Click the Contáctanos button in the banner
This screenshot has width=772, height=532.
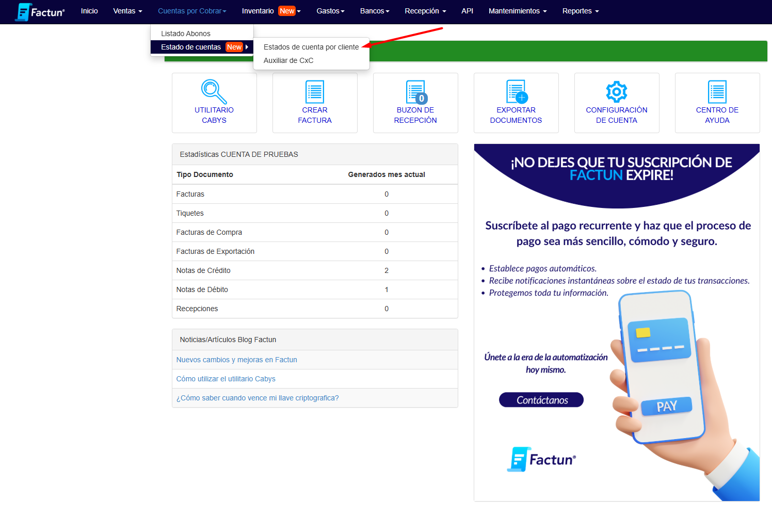(x=541, y=400)
